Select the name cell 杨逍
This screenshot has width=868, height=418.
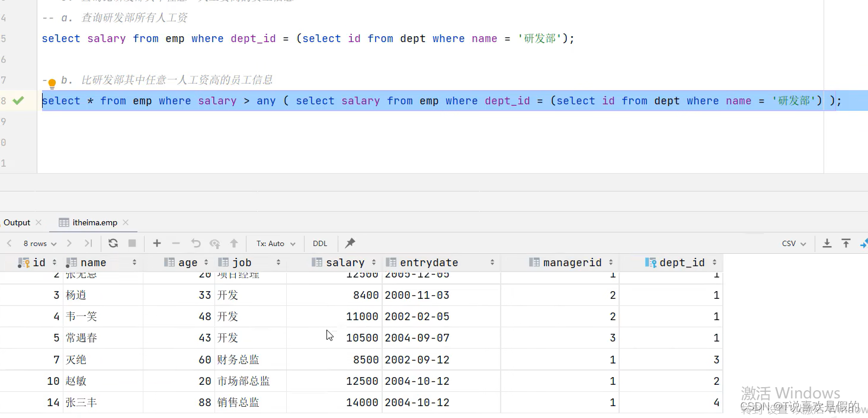103,295
